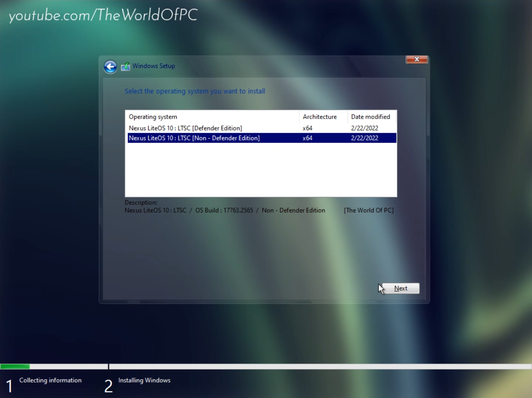Click the green setup progress bar
The width and height of the screenshot is (532, 398).
coord(15,367)
